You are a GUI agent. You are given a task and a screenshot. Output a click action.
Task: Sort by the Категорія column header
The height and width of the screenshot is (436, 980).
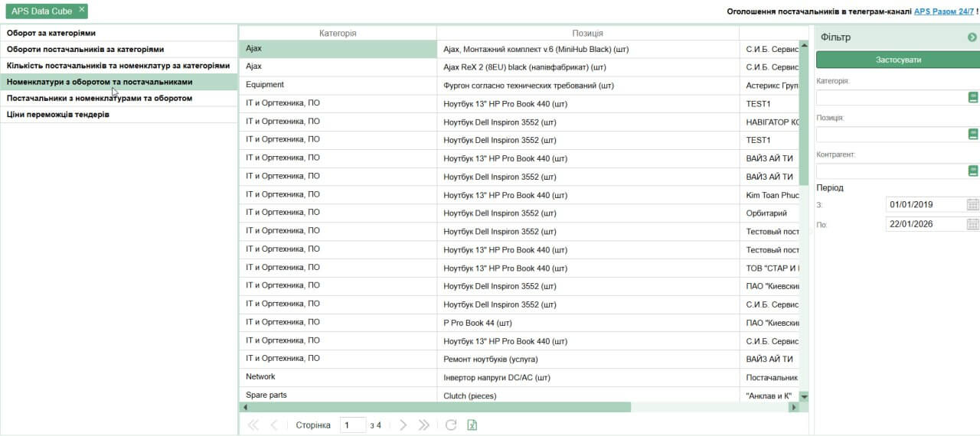(x=338, y=33)
